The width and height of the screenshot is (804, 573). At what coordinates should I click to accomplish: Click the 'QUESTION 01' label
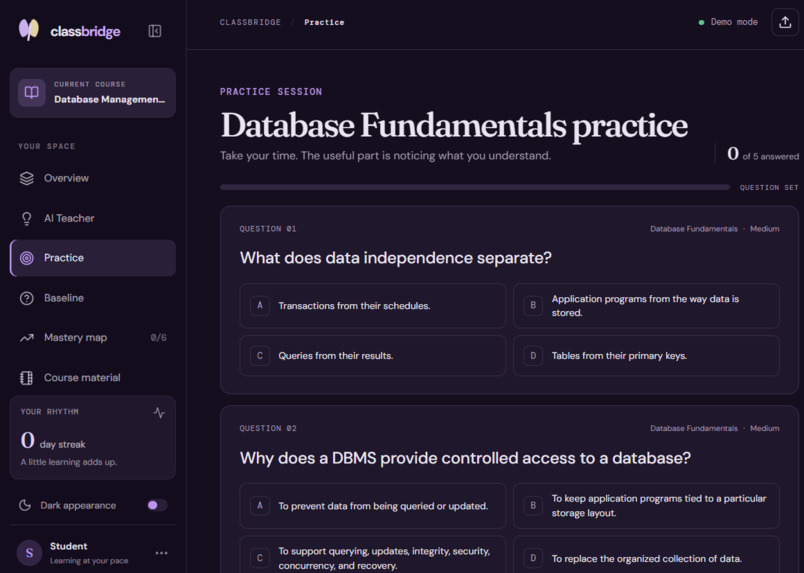(268, 229)
